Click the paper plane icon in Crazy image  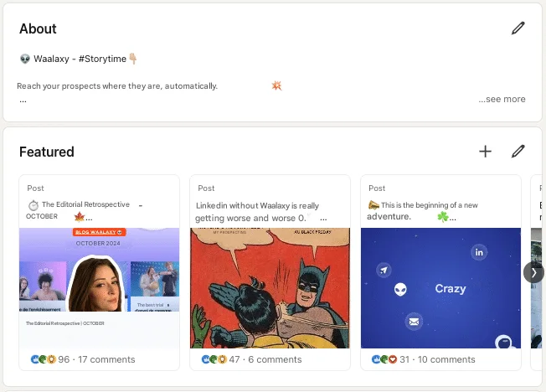(384, 270)
